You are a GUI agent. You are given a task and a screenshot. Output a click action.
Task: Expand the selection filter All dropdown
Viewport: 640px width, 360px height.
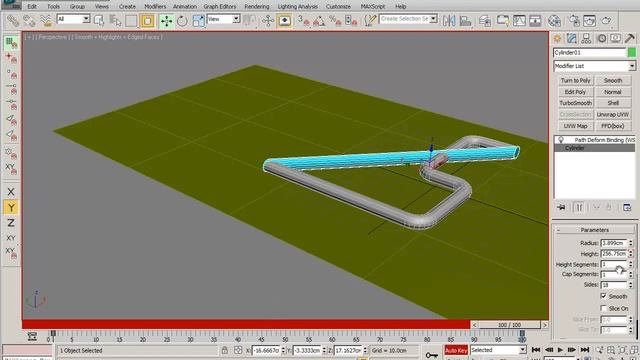(86, 19)
